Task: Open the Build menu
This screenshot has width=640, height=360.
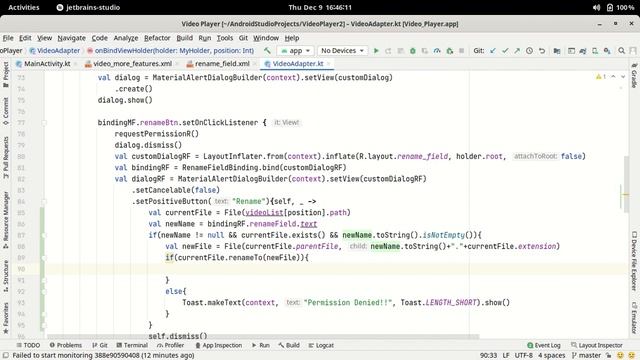Action: point(184,38)
